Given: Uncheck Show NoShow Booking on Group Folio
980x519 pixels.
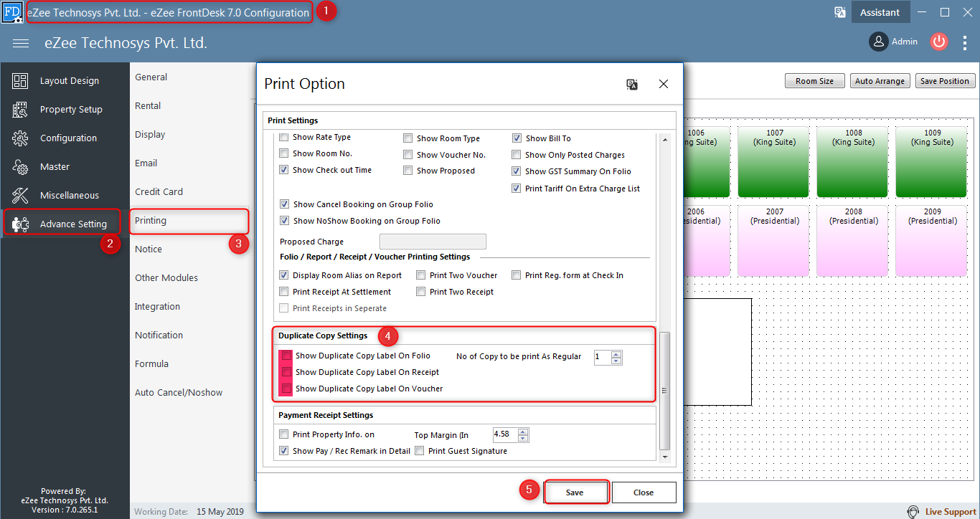Looking at the screenshot, I should pyautogui.click(x=285, y=221).
